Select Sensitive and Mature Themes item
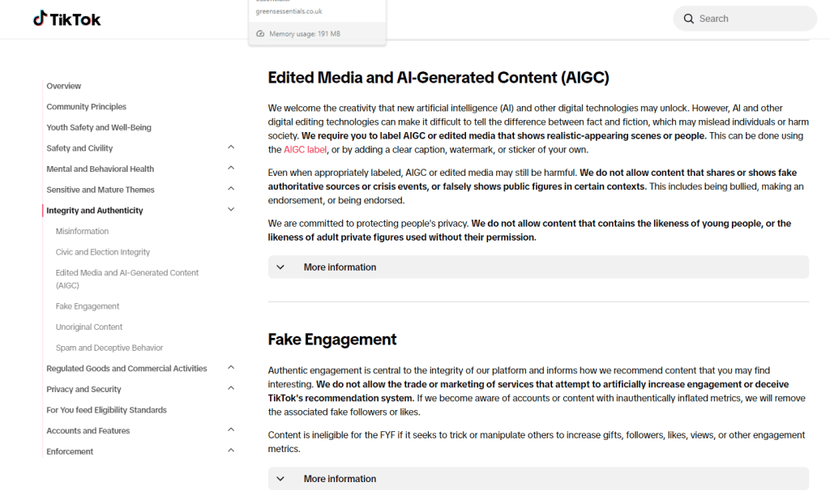The height and width of the screenshot is (504, 830). pyautogui.click(x=101, y=189)
